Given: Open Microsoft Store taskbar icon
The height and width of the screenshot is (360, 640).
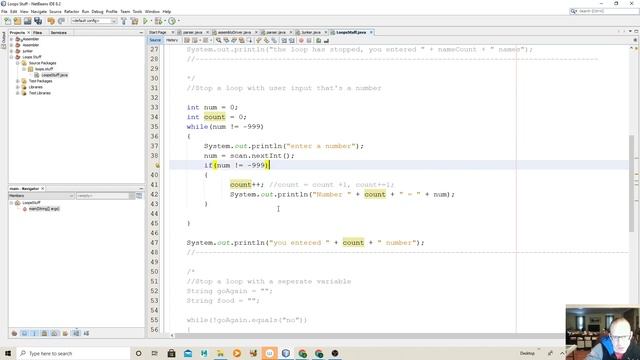Looking at the screenshot, I should pos(171,353).
